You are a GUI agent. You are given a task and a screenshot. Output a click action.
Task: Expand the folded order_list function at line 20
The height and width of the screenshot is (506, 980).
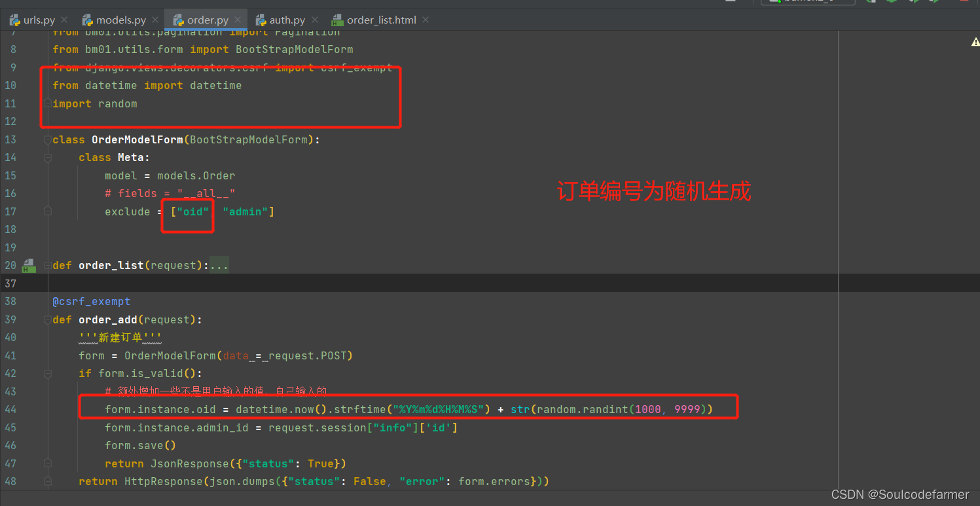coord(48,265)
